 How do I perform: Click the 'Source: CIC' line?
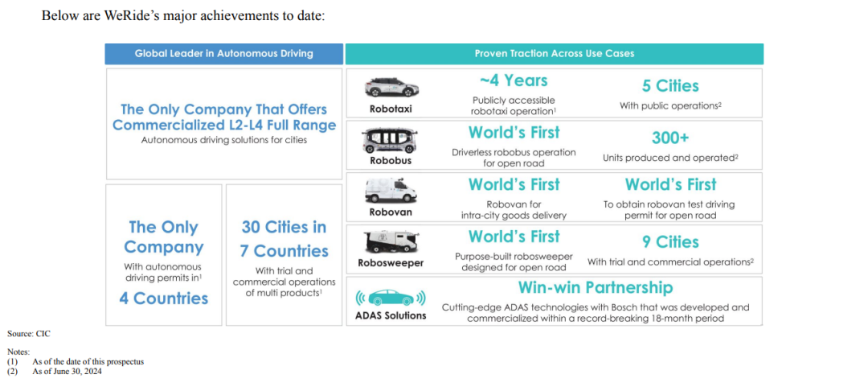coord(29,334)
